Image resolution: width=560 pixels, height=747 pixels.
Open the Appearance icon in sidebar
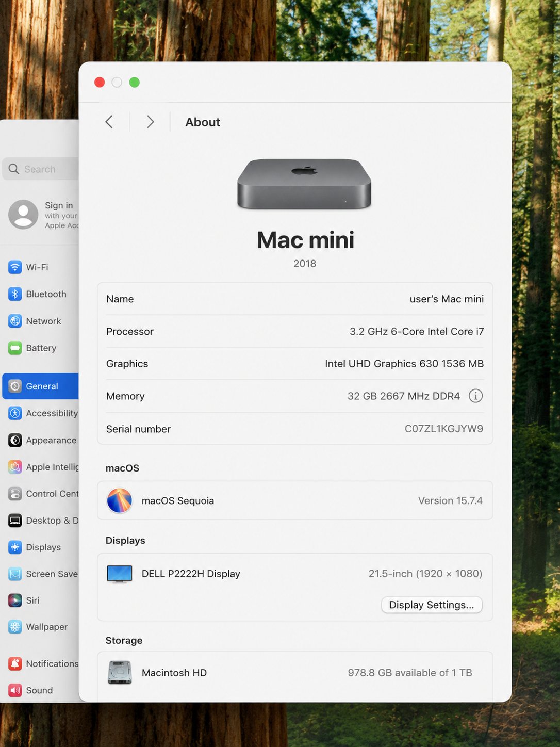pos(15,440)
